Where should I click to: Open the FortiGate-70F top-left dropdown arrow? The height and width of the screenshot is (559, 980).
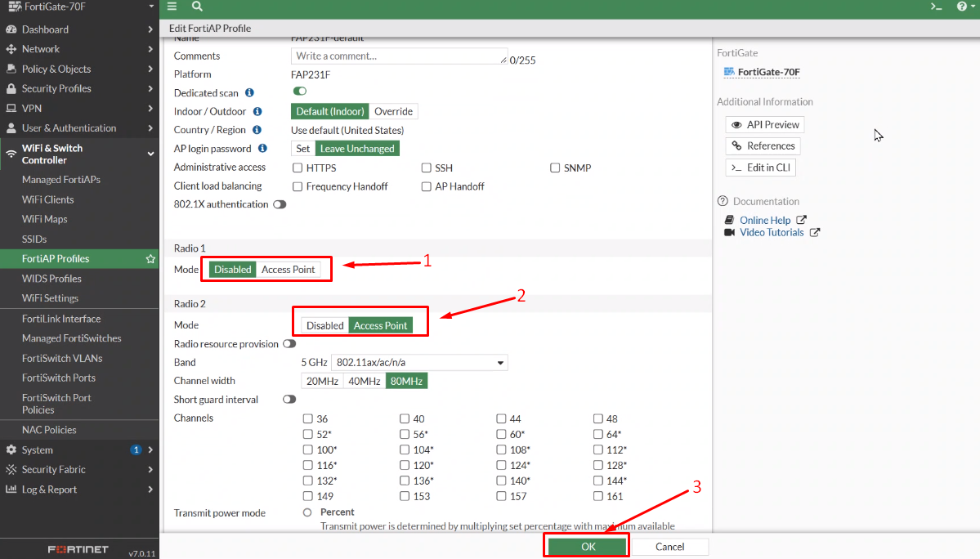[x=151, y=7]
